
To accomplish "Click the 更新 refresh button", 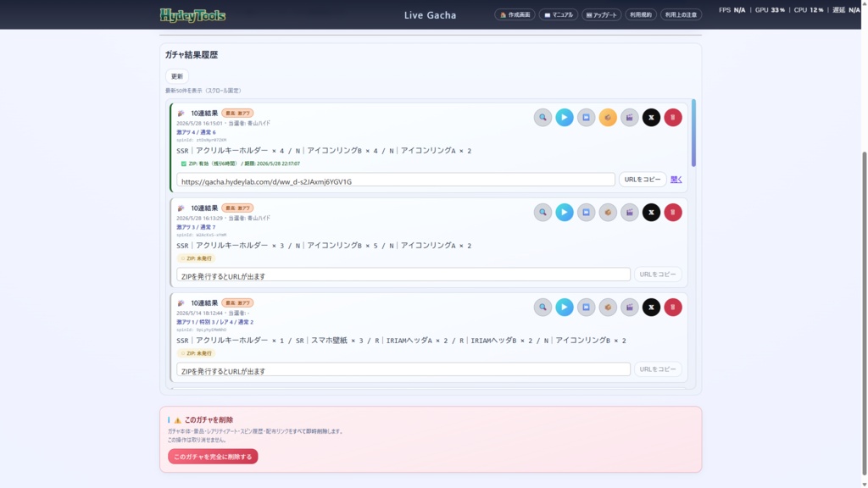I will coord(177,76).
